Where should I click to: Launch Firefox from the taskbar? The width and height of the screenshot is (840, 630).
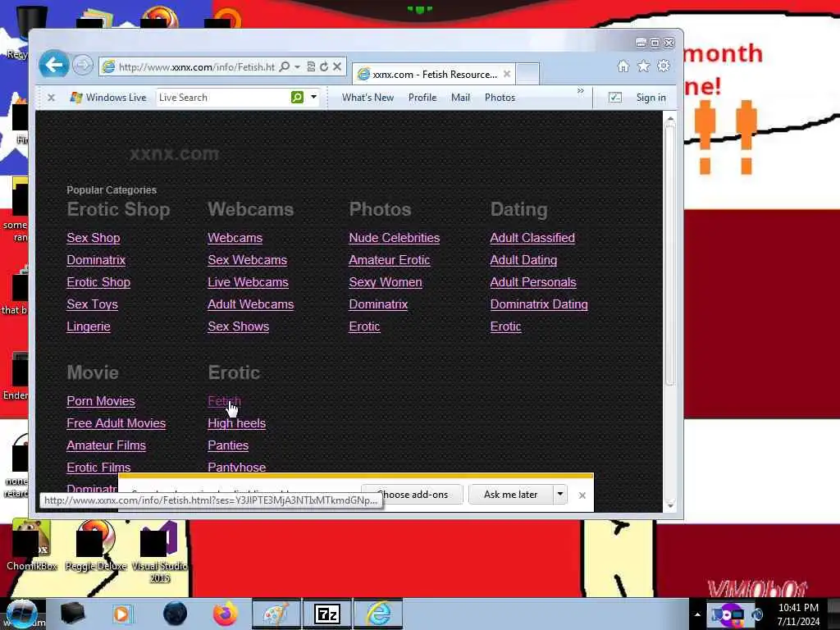click(226, 614)
